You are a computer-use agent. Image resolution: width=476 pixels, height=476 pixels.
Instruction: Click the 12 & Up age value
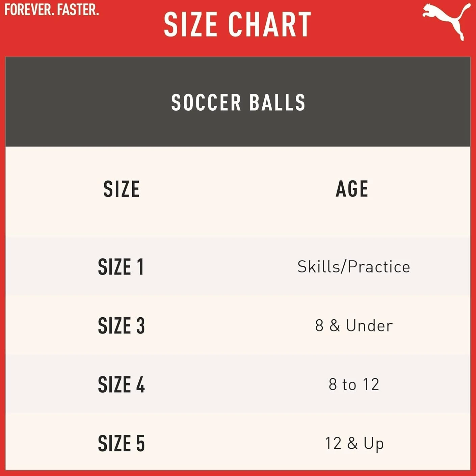354,444
